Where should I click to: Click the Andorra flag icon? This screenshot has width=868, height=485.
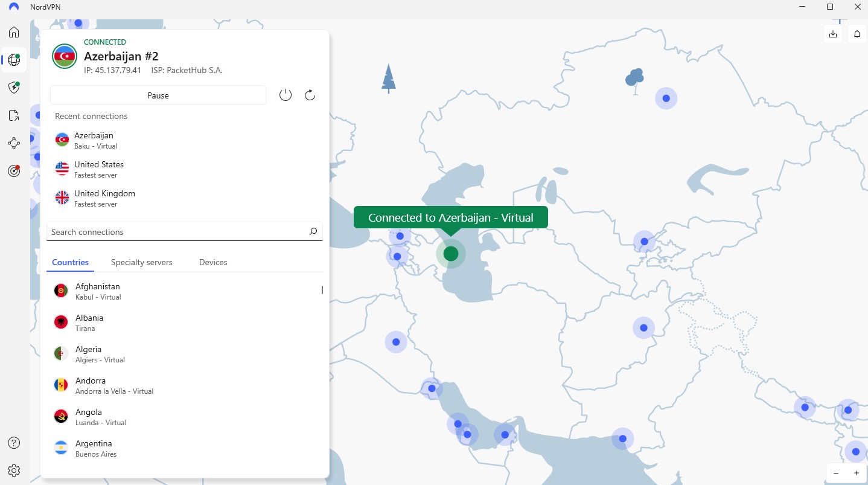[x=61, y=385]
